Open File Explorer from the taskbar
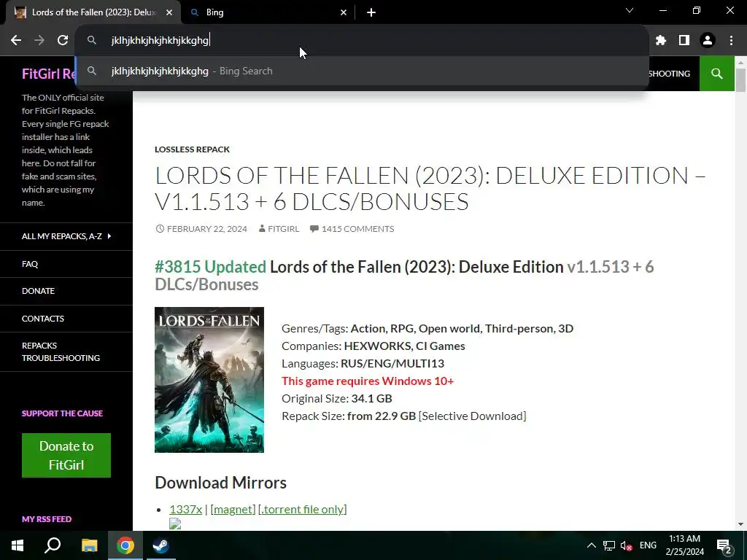 (89, 545)
